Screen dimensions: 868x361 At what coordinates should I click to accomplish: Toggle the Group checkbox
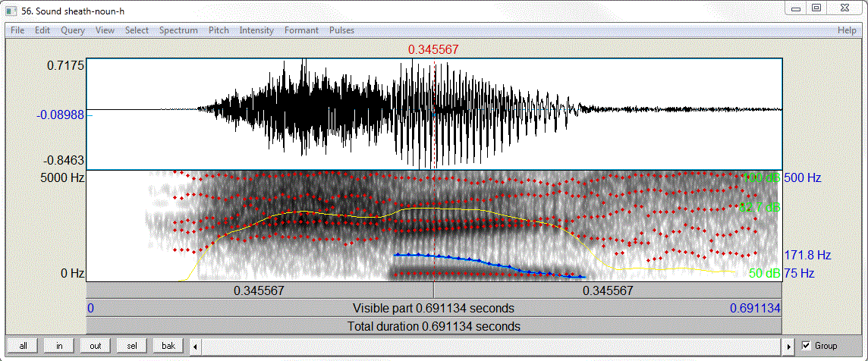806,346
